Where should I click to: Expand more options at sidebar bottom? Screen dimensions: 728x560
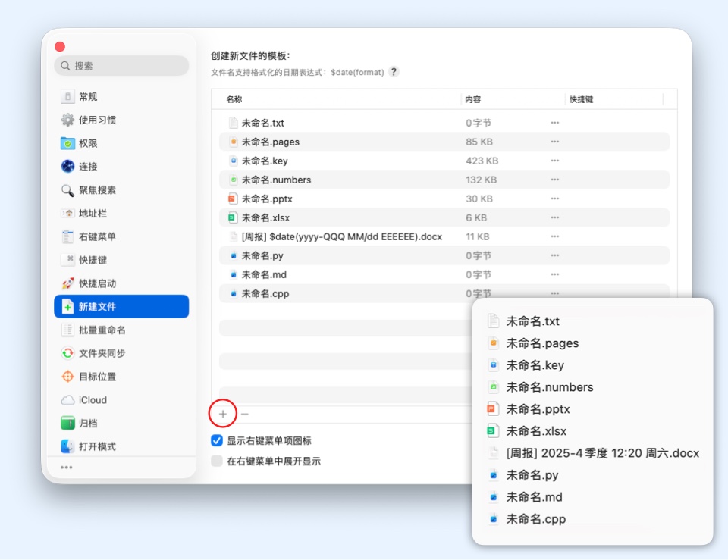pos(67,468)
